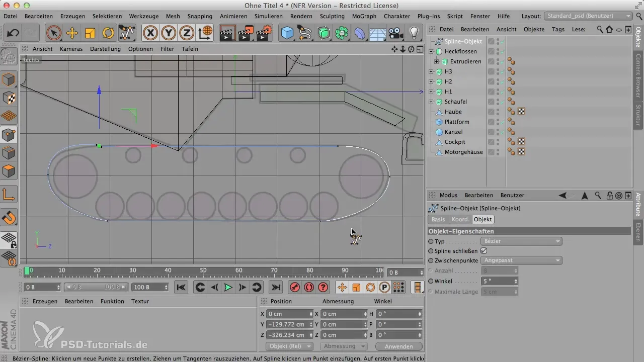Go to end of animation
Screen dimensions: 644x362
pos(275,287)
